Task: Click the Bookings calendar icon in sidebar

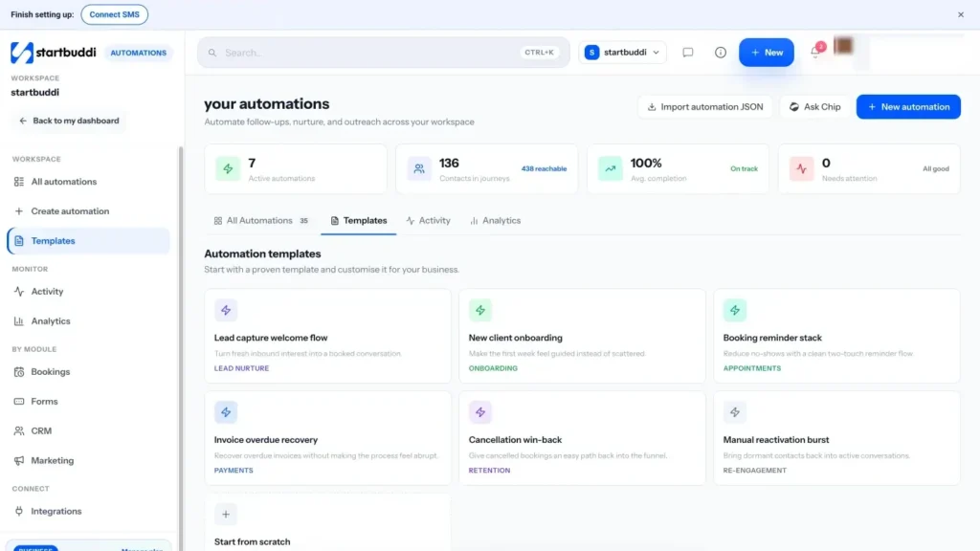Action: point(19,372)
